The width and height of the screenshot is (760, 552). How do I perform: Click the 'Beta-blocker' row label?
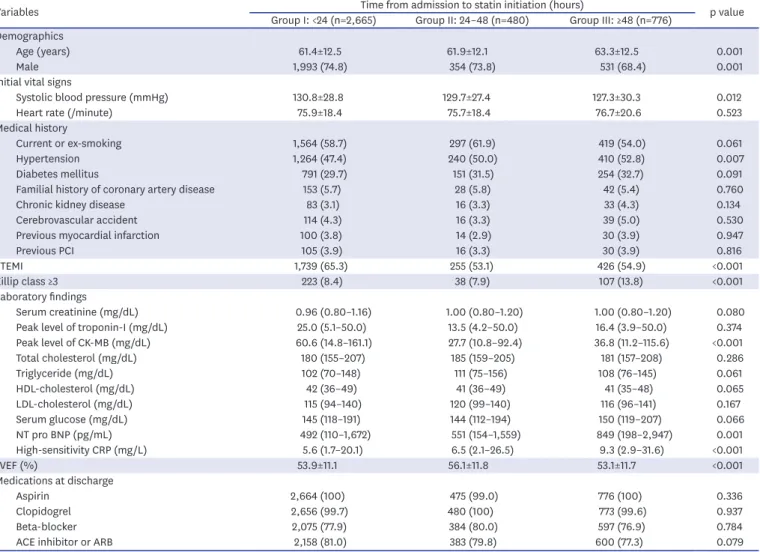(47, 527)
